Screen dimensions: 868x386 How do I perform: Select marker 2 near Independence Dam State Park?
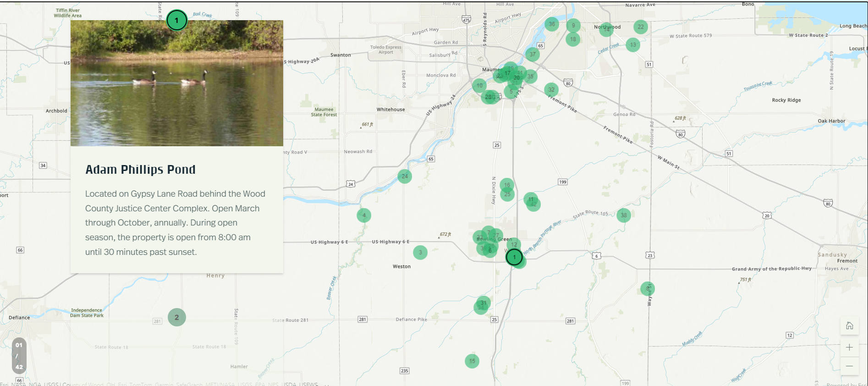click(x=177, y=317)
